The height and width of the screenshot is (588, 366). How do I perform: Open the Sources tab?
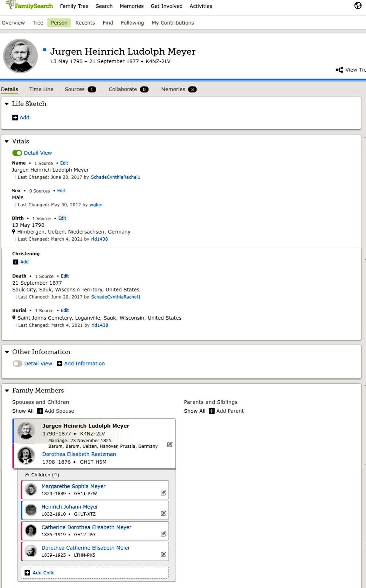click(x=74, y=89)
